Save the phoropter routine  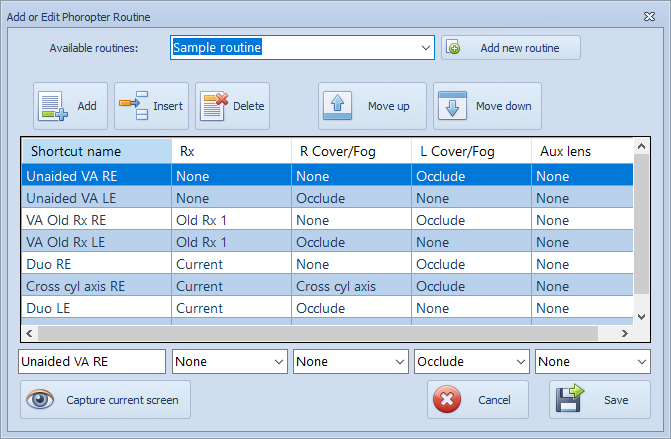[x=599, y=400]
